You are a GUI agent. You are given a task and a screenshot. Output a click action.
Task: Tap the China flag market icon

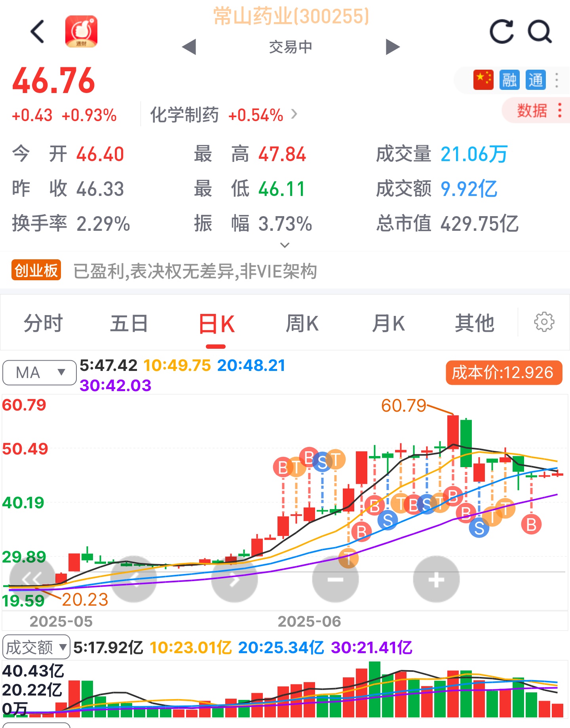click(483, 80)
